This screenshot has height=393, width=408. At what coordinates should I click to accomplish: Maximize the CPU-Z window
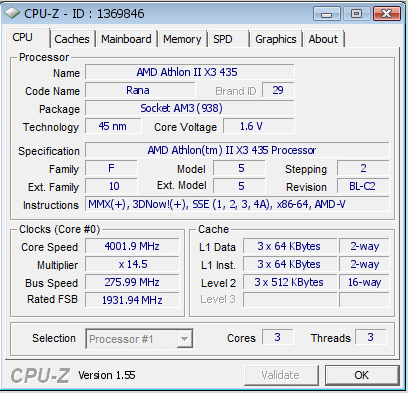(356, 14)
